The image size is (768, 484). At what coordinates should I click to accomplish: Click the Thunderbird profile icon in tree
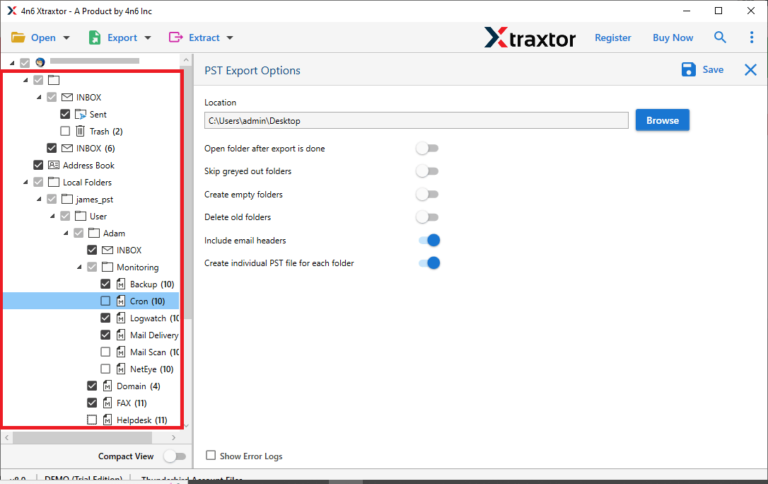[x=40, y=62]
